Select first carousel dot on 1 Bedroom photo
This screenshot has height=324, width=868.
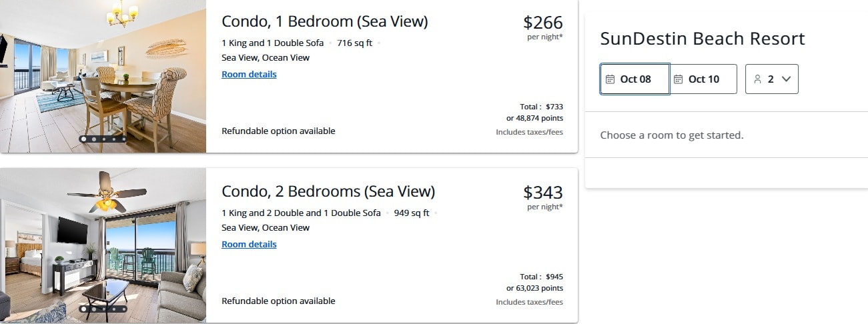pos(83,139)
